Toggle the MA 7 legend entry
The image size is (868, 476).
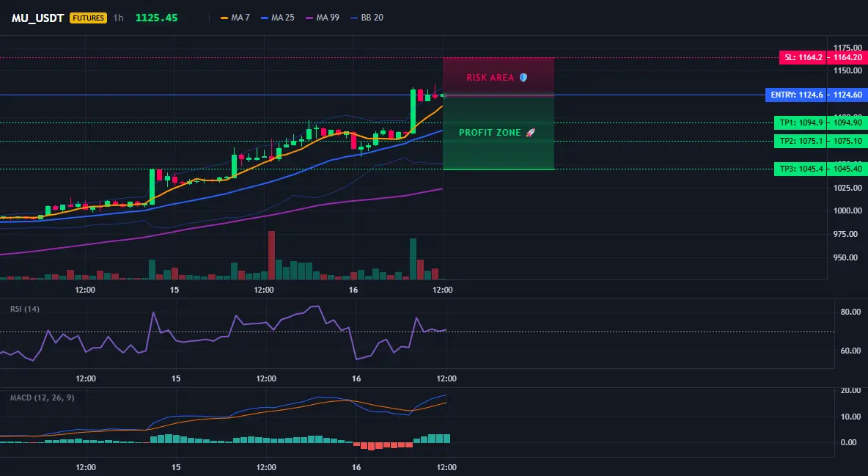[x=235, y=18]
